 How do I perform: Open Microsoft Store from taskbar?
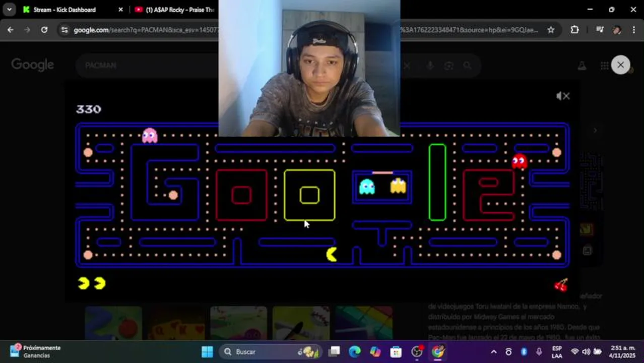point(396,352)
